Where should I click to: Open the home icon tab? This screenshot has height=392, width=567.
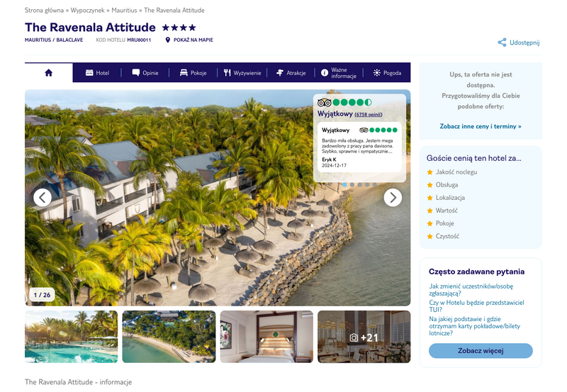click(48, 73)
